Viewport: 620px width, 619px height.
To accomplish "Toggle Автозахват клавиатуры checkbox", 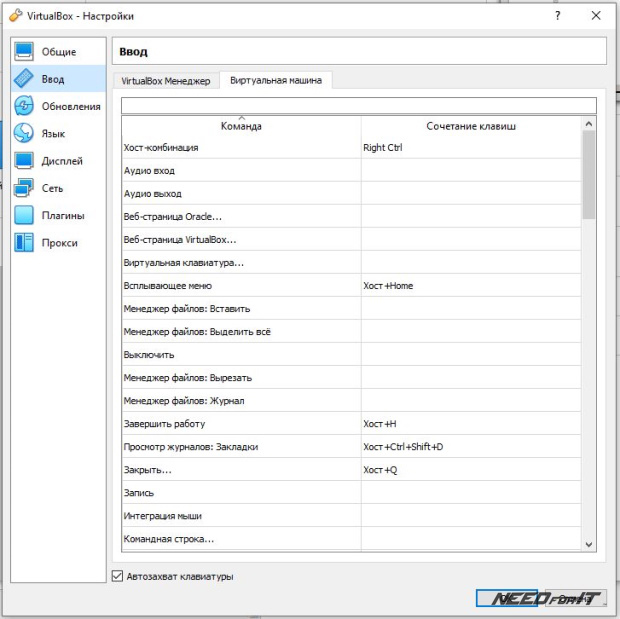I will pos(117,576).
